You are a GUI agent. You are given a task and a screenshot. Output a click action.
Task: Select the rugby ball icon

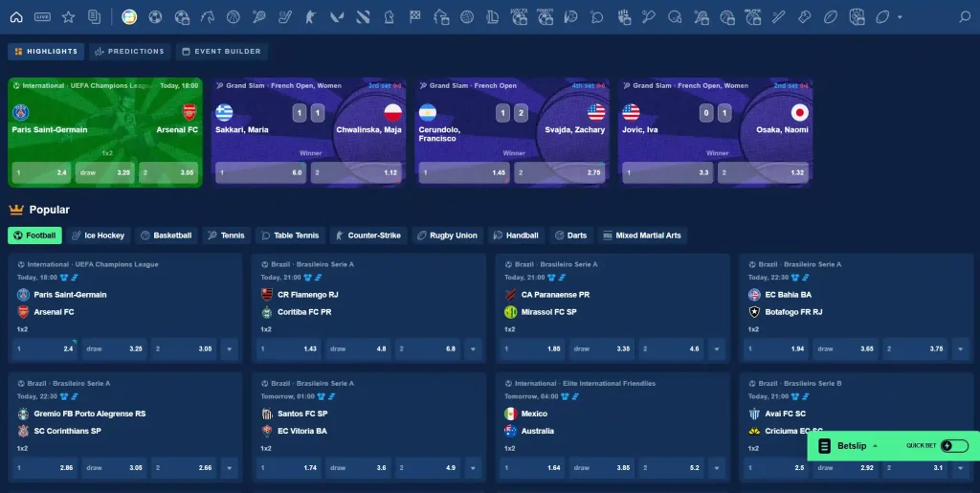click(830, 17)
